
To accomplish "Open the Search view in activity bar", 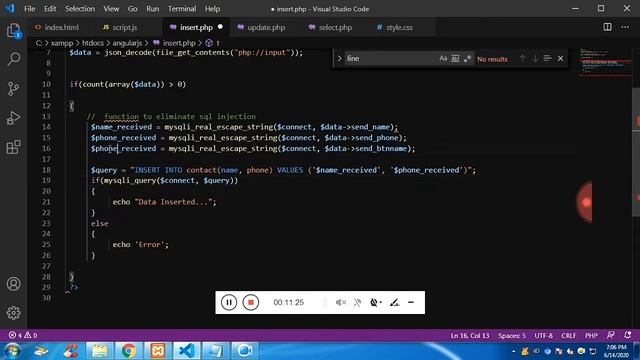I will pyautogui.click(x=13, y=59).
